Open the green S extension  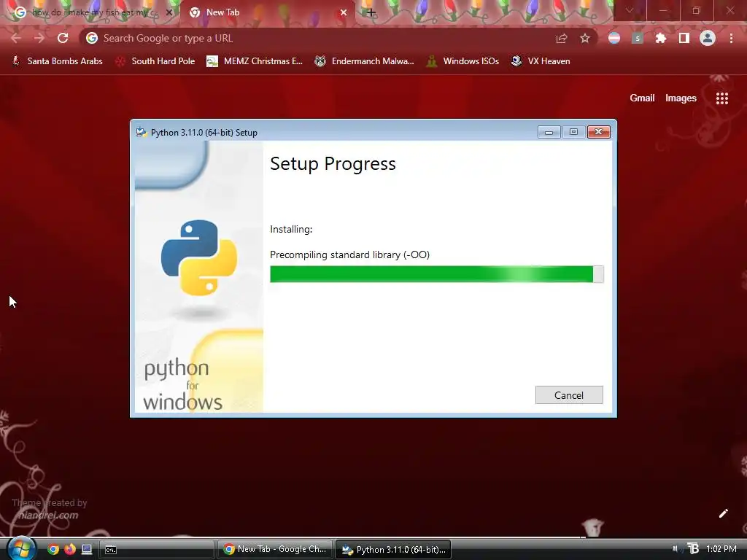tap(638, 38)
